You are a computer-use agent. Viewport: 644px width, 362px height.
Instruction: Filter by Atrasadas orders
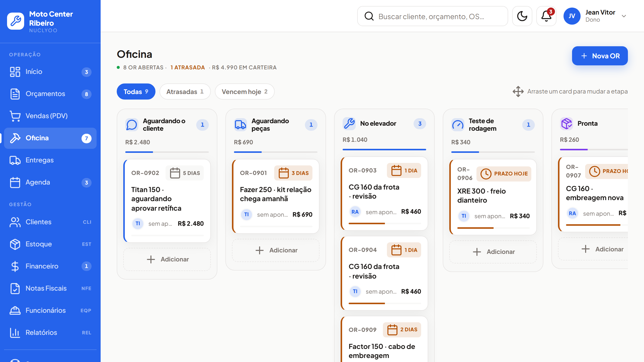185,92
